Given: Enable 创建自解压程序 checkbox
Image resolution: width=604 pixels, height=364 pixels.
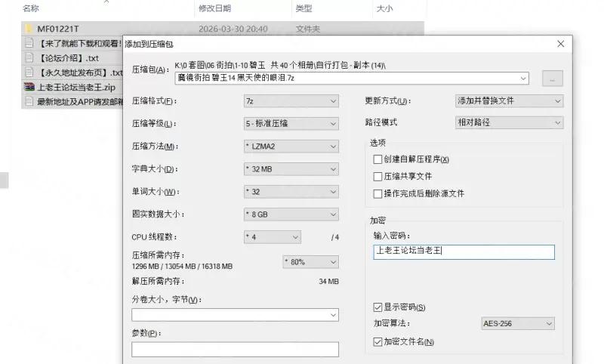Looking at the screenshot, I should (378, 159).
